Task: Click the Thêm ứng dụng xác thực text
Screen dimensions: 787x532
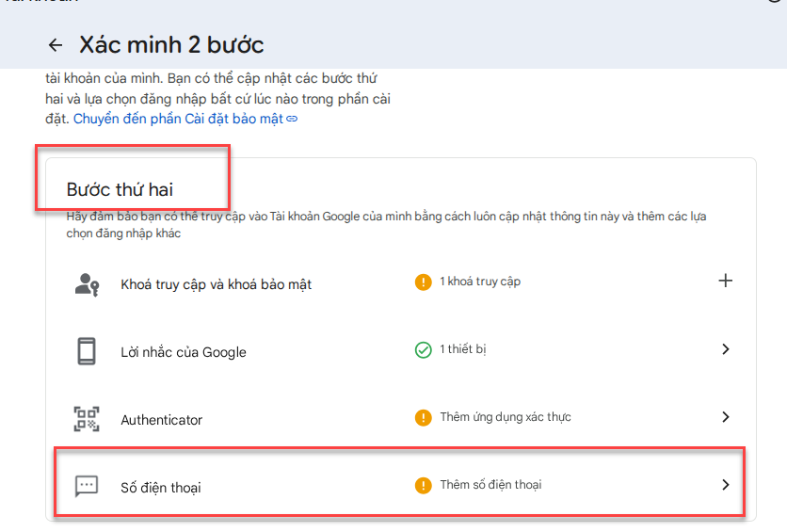Action: tap(506, 417)
